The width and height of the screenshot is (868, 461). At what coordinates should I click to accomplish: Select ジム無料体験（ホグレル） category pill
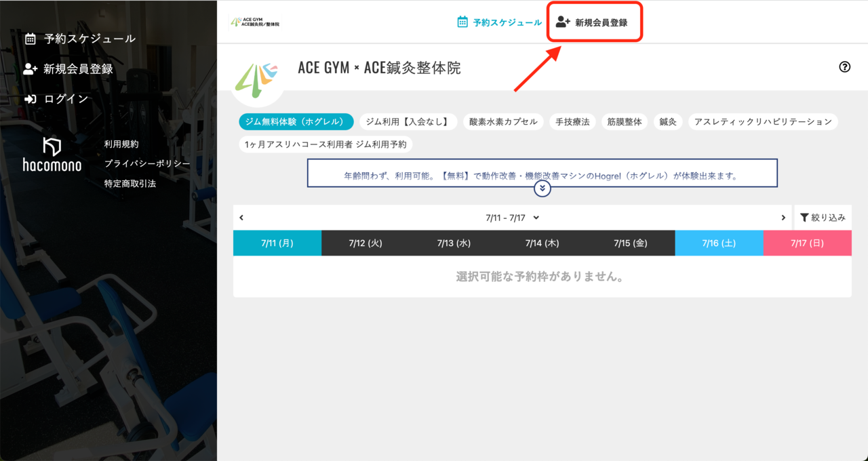point(296,121)
